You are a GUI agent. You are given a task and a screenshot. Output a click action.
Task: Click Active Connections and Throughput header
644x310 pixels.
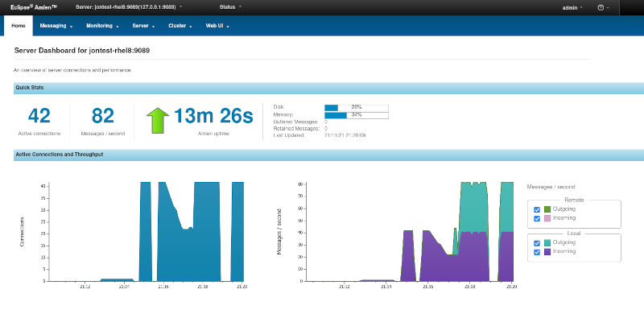(328, 155)
